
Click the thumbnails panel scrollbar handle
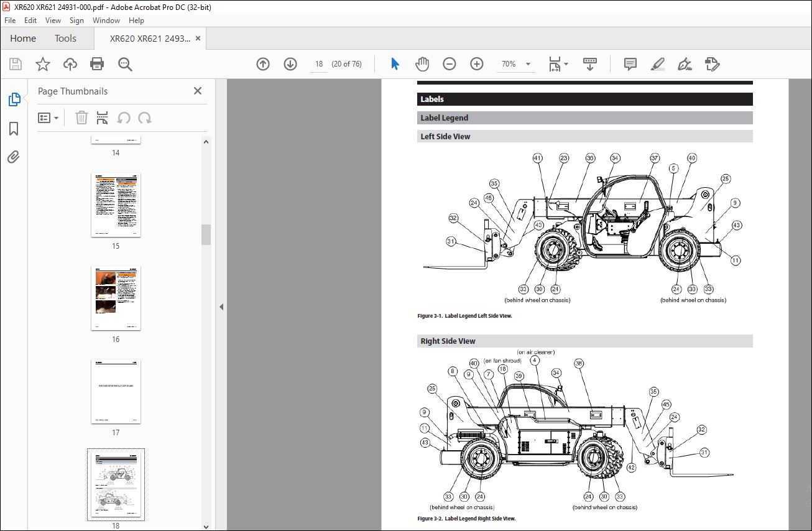point(206,234)
